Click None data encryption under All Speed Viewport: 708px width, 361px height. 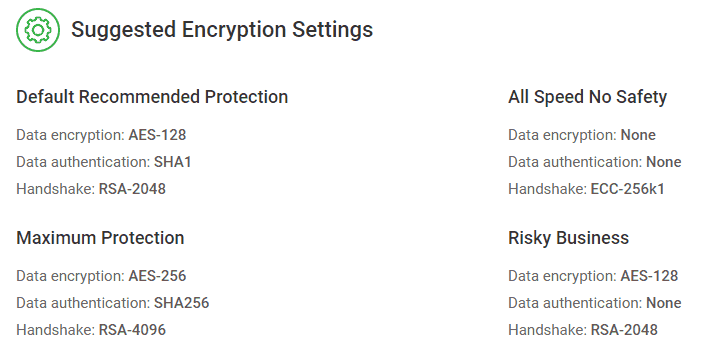point(638,135)
